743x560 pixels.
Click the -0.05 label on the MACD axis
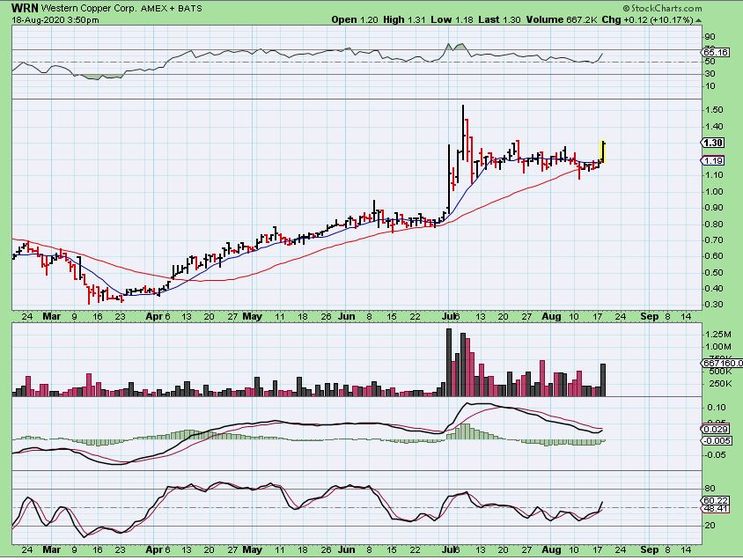[x=715, y=455]
